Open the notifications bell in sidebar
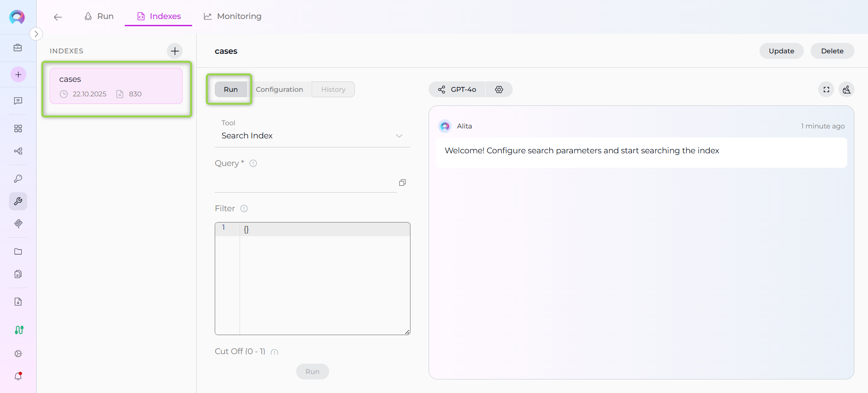868x393 pixels. click(18, 376)
